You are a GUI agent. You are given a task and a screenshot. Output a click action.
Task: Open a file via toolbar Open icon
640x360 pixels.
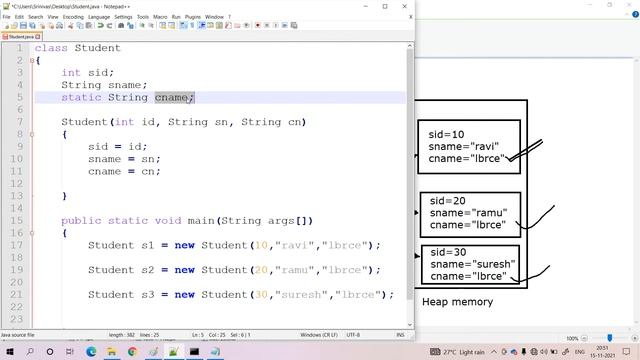click(14, 25)
